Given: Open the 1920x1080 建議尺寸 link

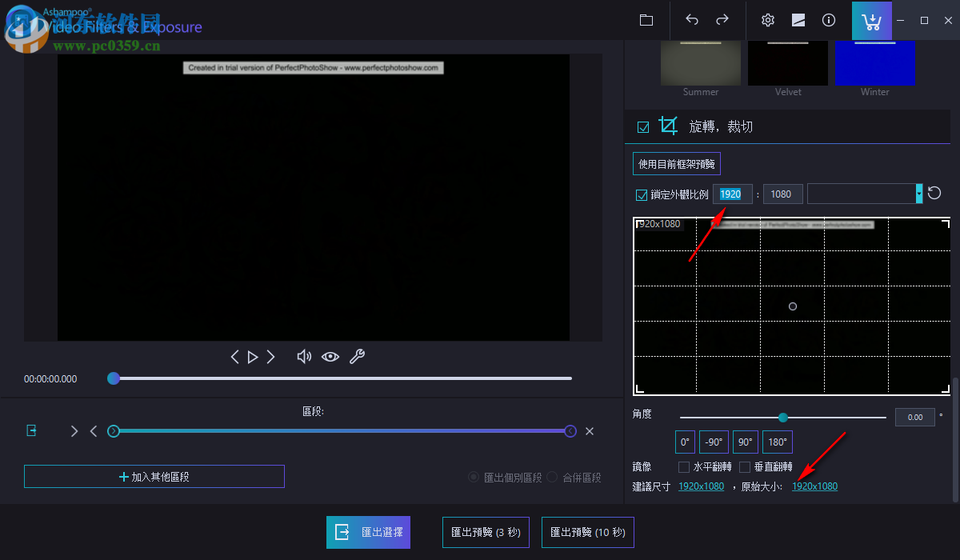Looking at the screenshot, I should click(701, 486).
